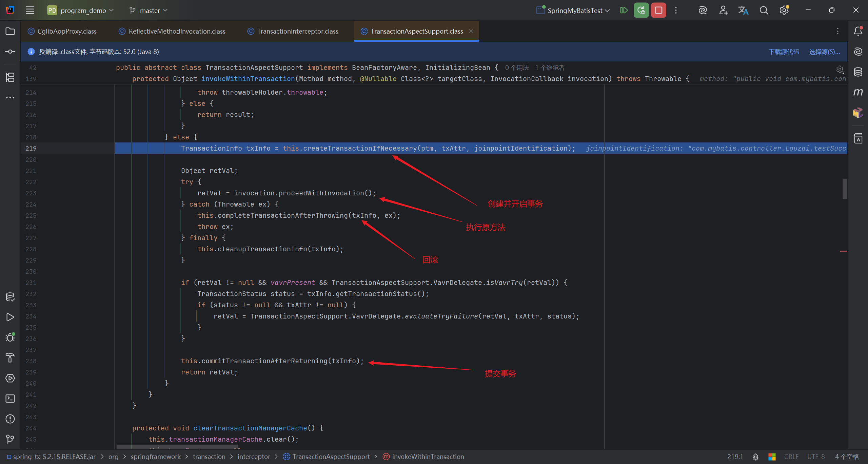Open the Notifications bell panel

click(x=858, y=31)
